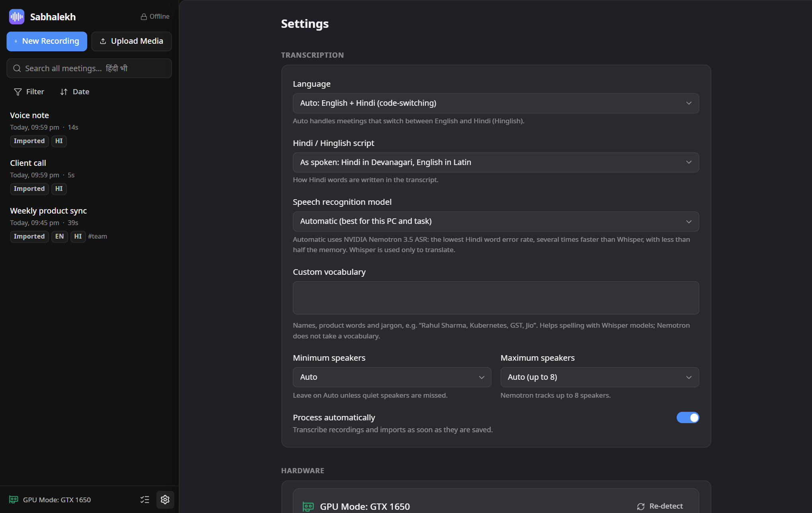Click the Filter funnel icon

(x=18, y=92)
